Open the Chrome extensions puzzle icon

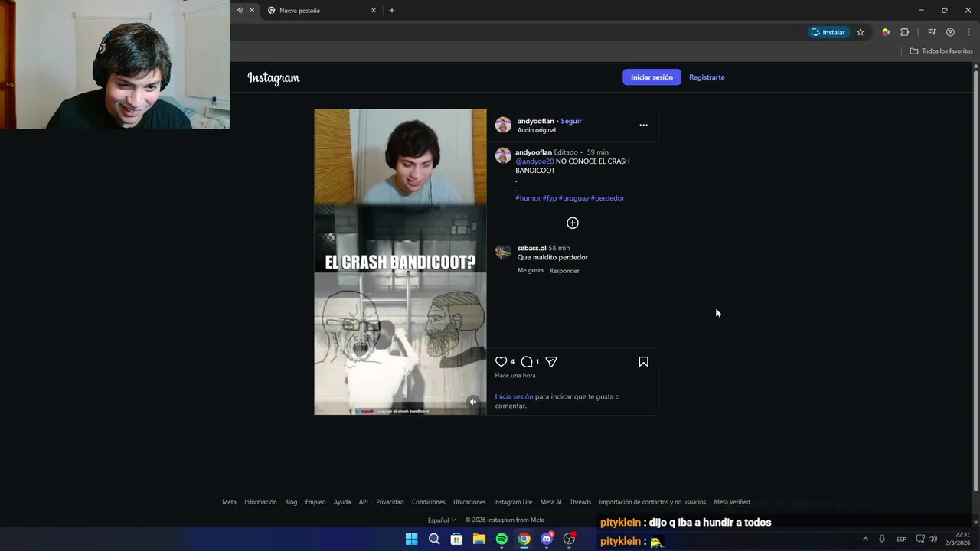[905, 32]
